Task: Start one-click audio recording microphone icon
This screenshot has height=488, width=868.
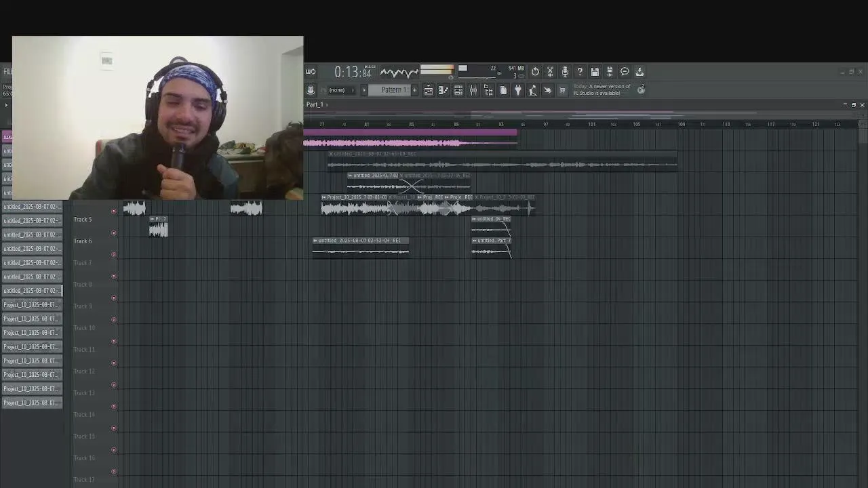Action: (565, 72)
